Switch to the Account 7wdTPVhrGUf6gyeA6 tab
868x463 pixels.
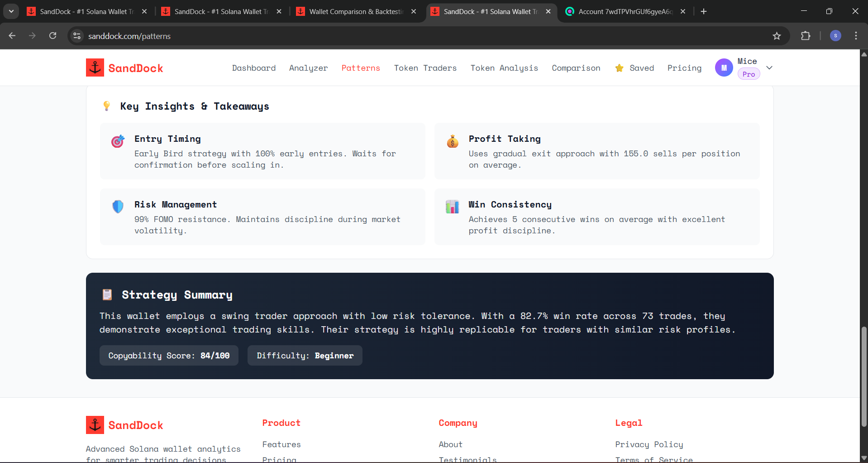625,11
